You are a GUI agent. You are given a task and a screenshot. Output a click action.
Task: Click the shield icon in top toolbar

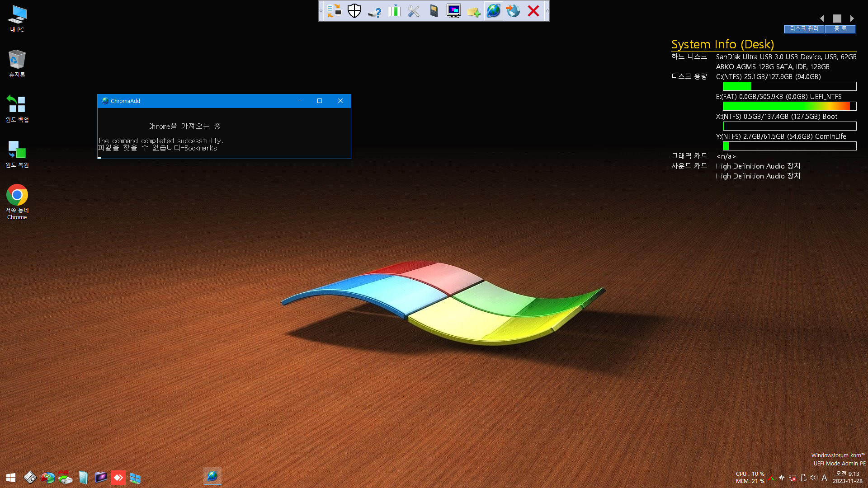(x=354, y=11)
